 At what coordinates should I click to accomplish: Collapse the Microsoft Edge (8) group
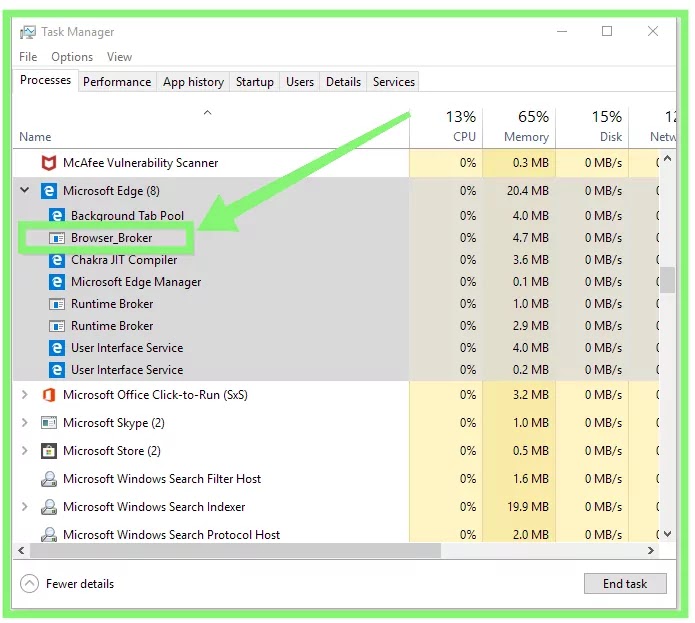coord(25,191)
